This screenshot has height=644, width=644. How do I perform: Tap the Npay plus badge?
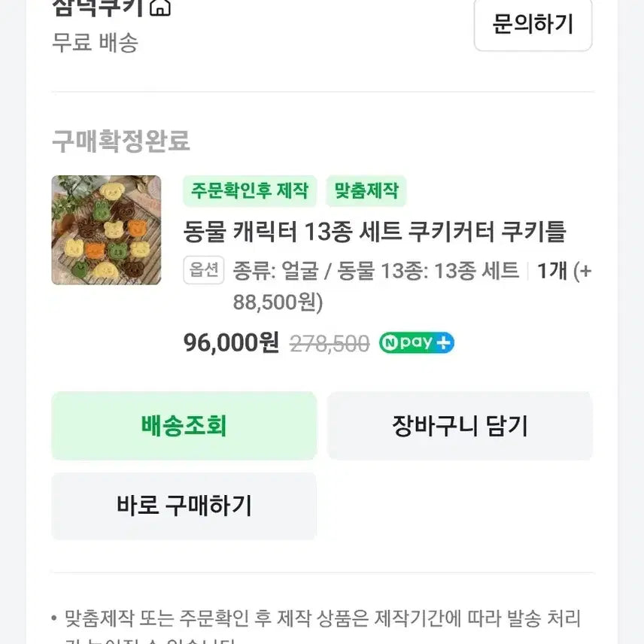[x=416, y=343]
